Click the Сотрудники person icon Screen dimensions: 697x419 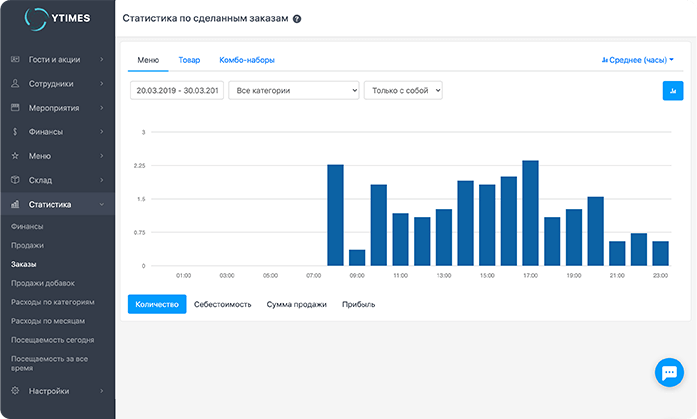coord(15,83)
